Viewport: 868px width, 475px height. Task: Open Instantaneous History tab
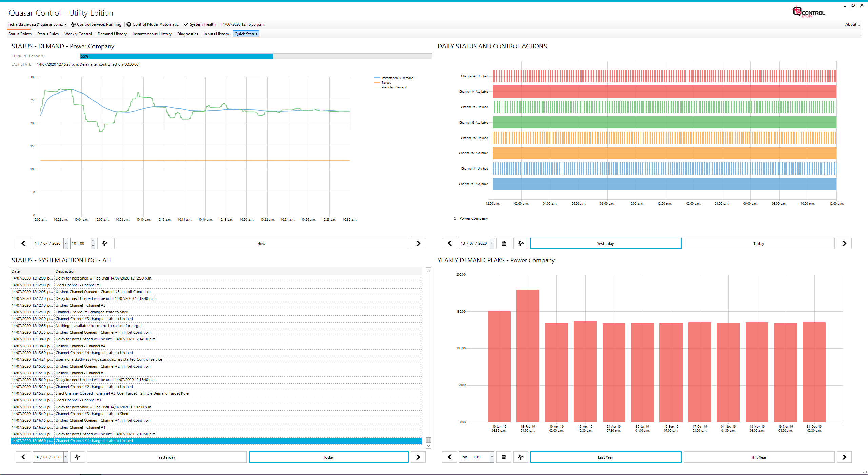tap(152, 34)
